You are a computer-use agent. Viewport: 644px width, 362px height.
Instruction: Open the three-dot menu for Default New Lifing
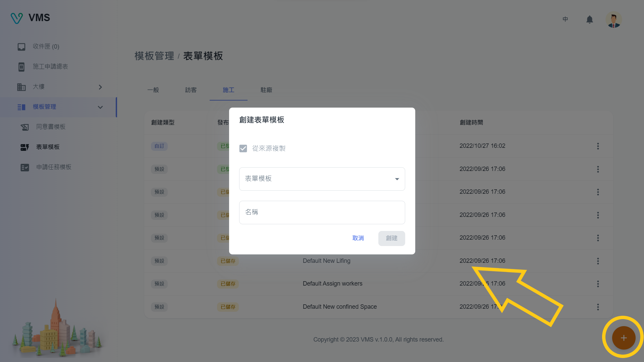tap(598, 261)
